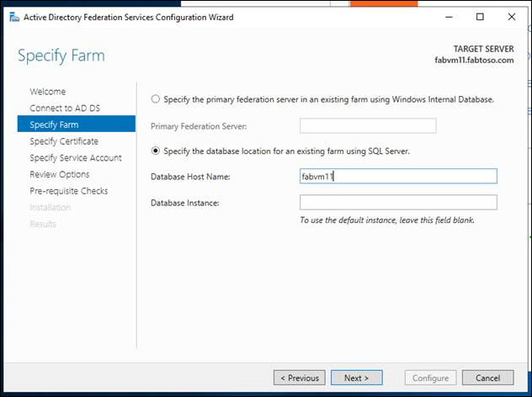Open the Specify Service Account step
Viewport: 532px width, 397px height.
pos(75,158)
